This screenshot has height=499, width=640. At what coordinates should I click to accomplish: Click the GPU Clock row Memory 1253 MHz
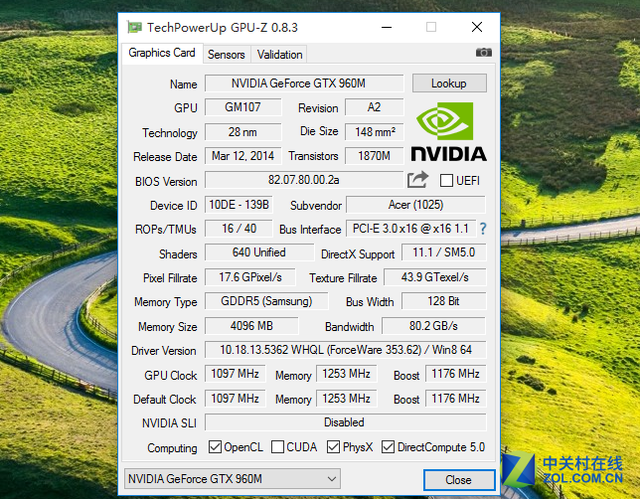(x=347, y=374)
